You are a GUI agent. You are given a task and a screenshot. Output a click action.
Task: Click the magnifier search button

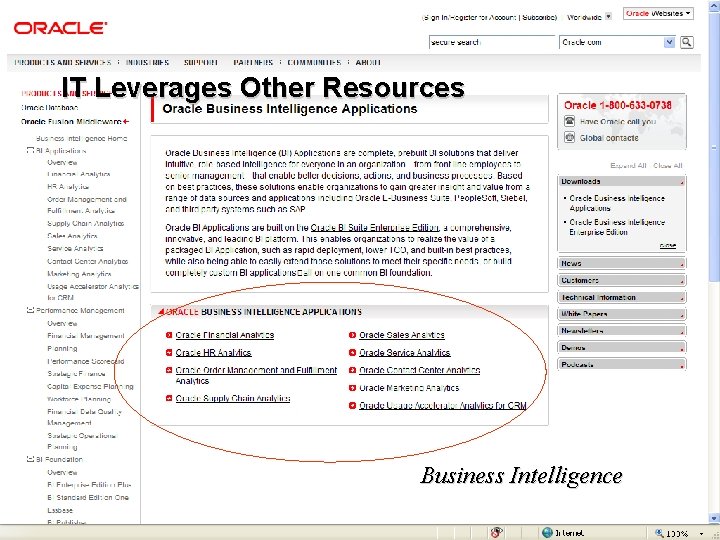(x=686, y=42)
